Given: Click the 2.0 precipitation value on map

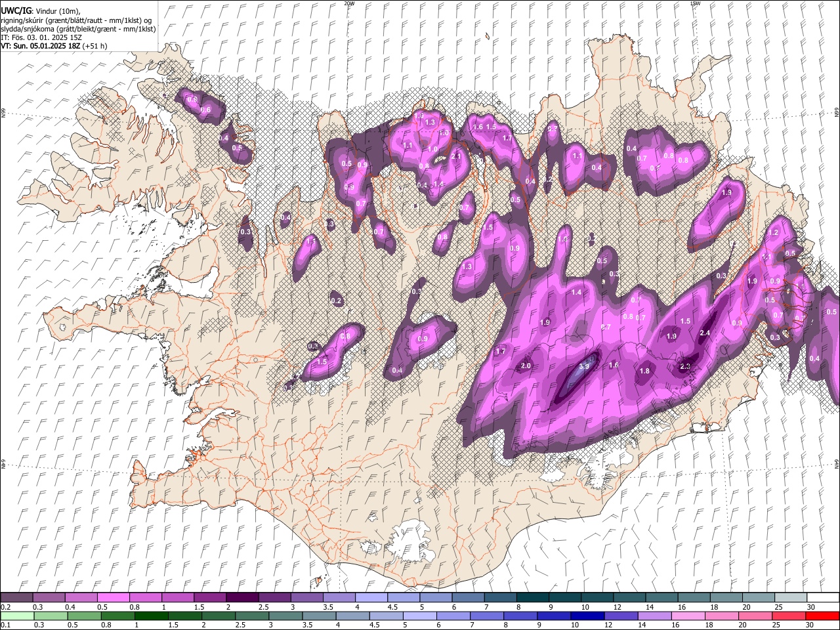Looking at the screenshot, I should click(526, 366).
